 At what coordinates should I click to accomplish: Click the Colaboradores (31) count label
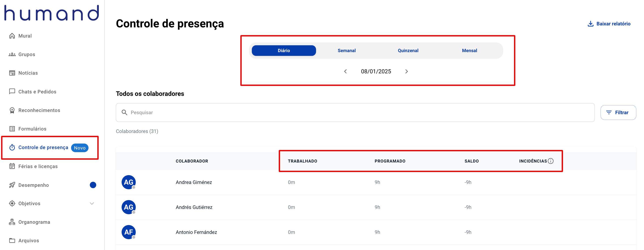(x=137, y=131)
